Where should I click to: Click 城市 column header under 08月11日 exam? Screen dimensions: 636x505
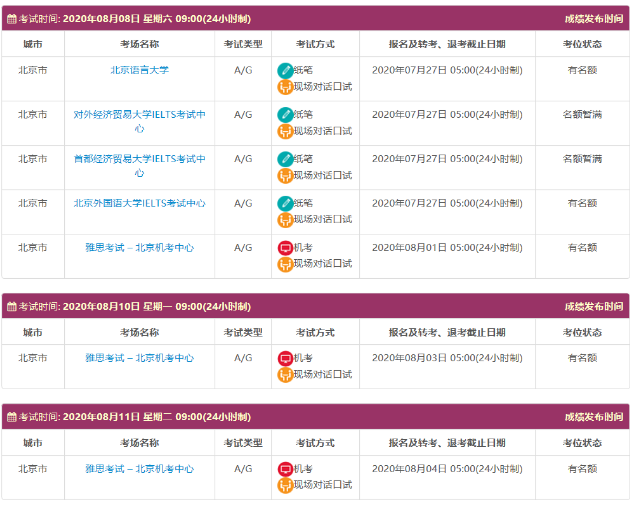coord(33,443)
